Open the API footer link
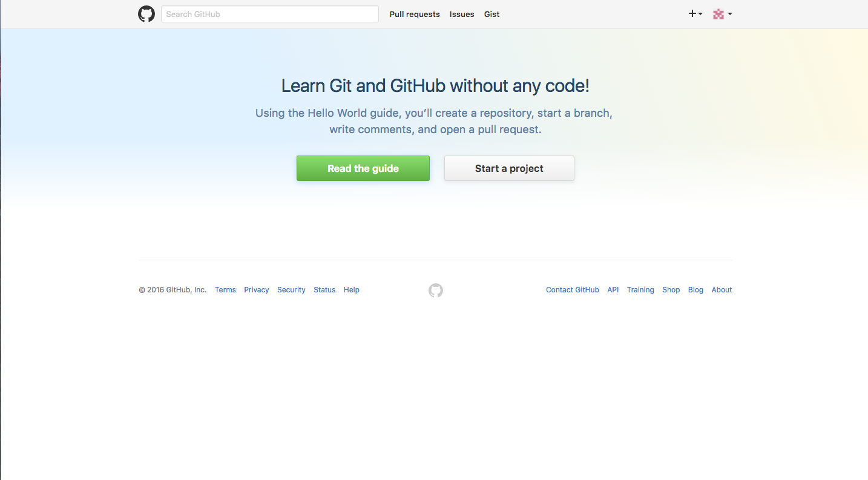 pyautogui.click(x=613, y=290)
